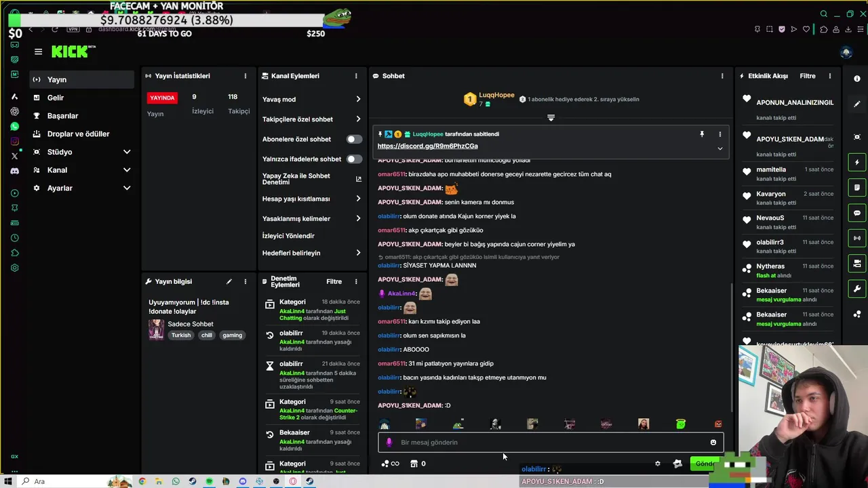Click the Kick logo
This screenshot has height=488, width=868.
point(73,52)
